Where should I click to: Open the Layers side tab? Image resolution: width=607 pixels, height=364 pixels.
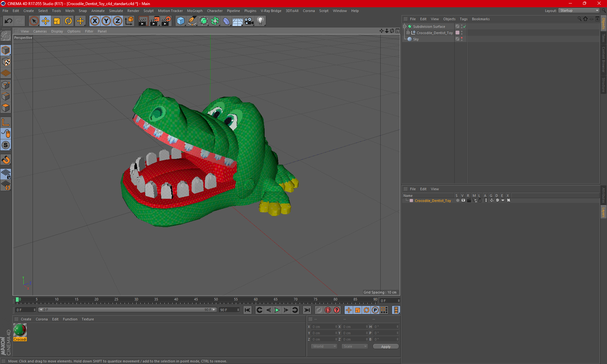(603, 212)
